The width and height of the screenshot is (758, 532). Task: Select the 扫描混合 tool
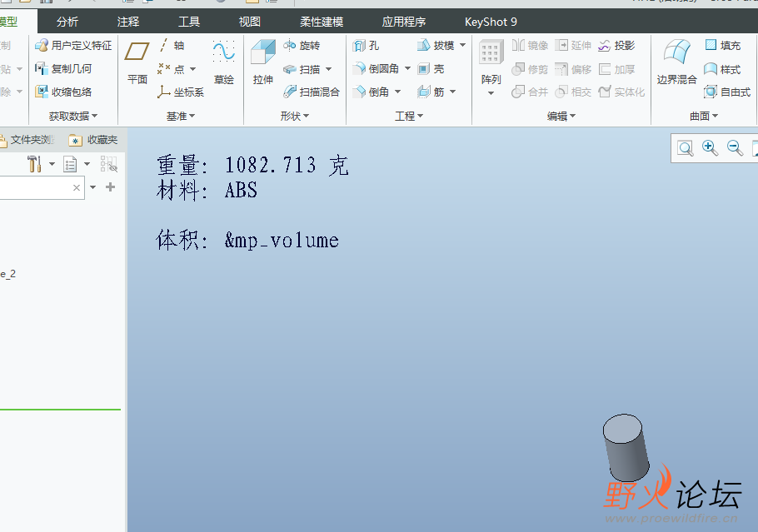(x=312, y=92)
